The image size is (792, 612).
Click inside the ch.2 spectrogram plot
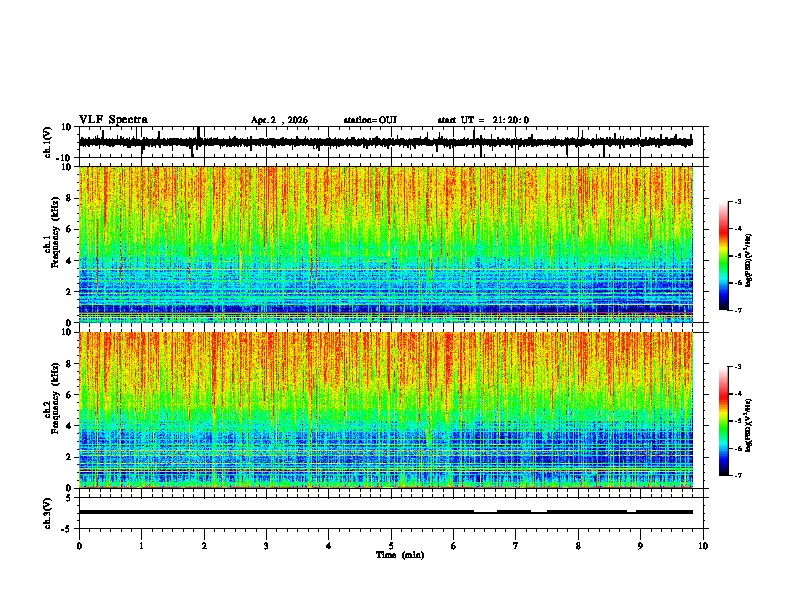click(386, 410)
